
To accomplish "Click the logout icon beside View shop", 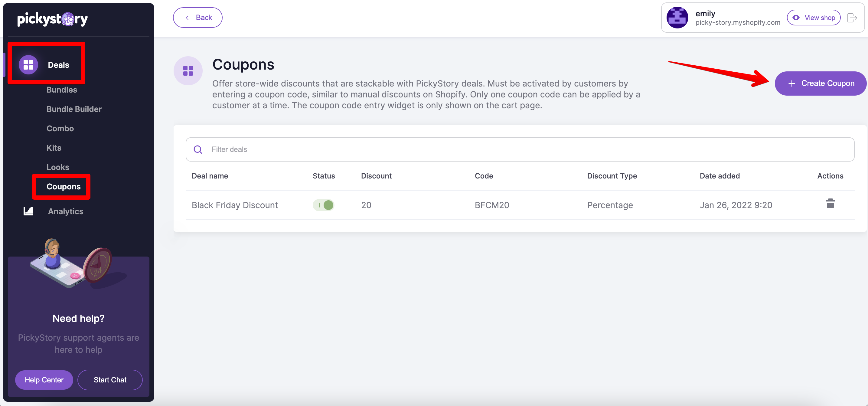I will pyautogui.click(x=852, y=18).
